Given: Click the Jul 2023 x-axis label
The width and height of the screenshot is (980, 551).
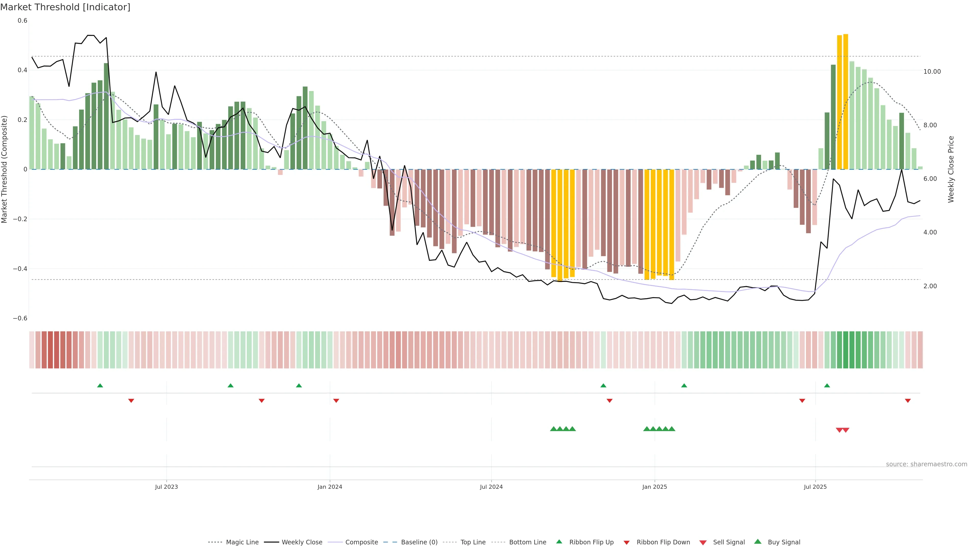Looking at the screenshot, I should (x=166, y=487).
